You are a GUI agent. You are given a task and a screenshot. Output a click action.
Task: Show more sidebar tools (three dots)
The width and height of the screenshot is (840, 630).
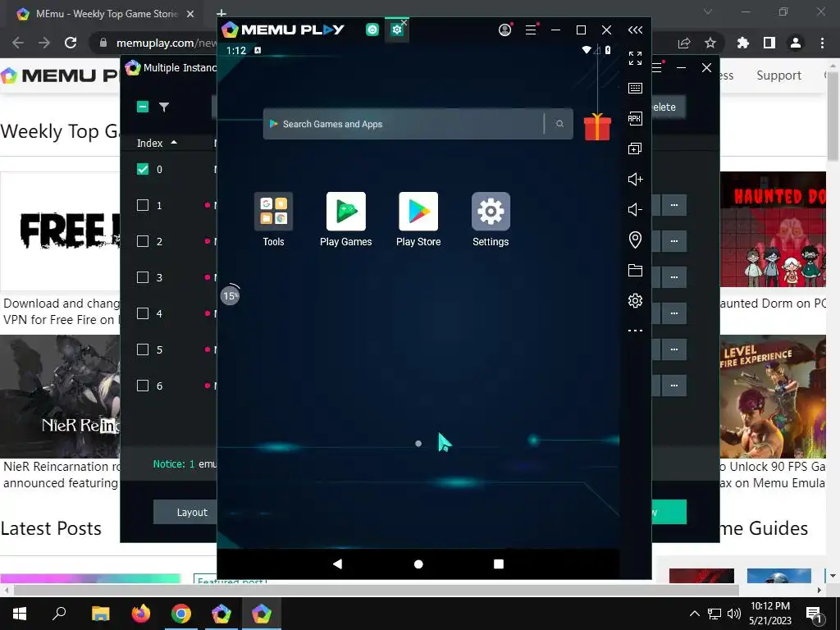coord(635,331)
